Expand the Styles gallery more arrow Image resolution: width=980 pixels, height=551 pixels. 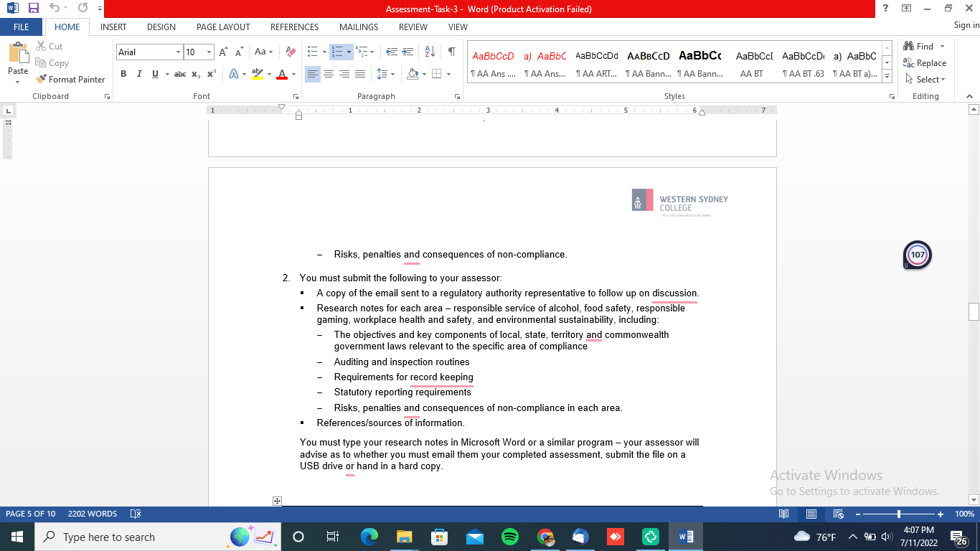(887, 77)
